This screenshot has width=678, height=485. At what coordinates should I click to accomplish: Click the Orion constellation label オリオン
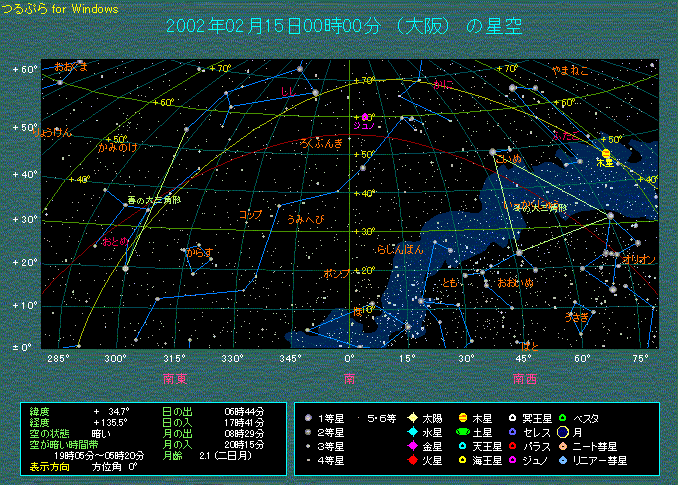pos(640,259)
